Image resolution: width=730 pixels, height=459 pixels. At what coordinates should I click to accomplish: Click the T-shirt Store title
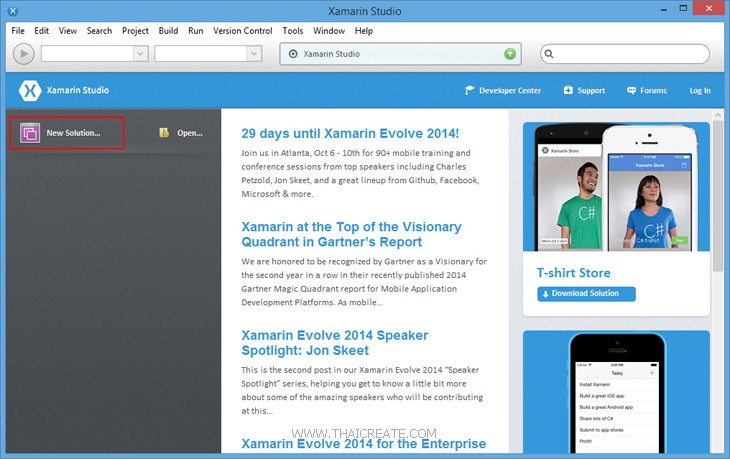click(574, 273)
